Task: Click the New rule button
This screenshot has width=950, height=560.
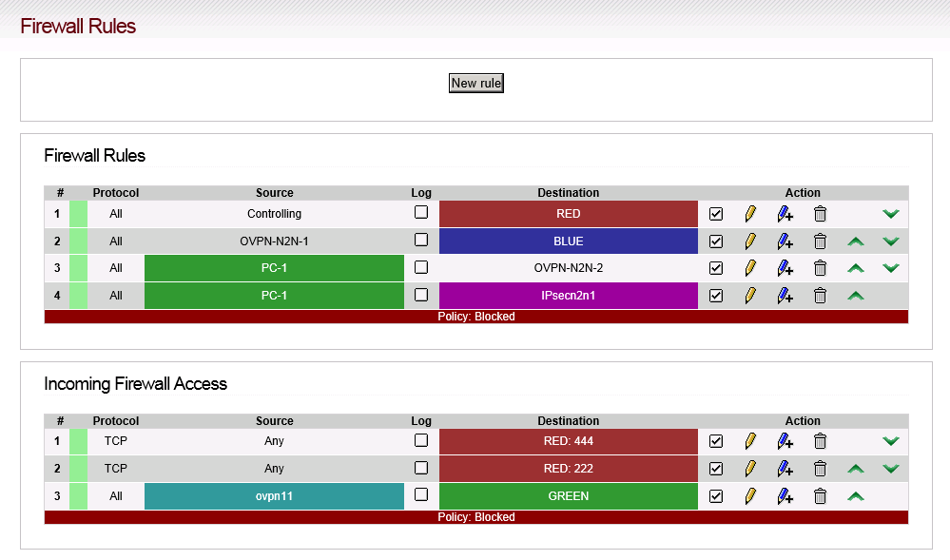Action: tap(476, 83)
